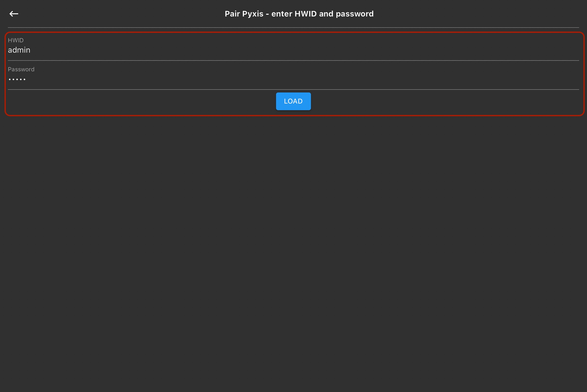This screenshot has height=392, width=587.
Task: Click the 'Pair Pyxis' page title
Action: coord(244,14)
